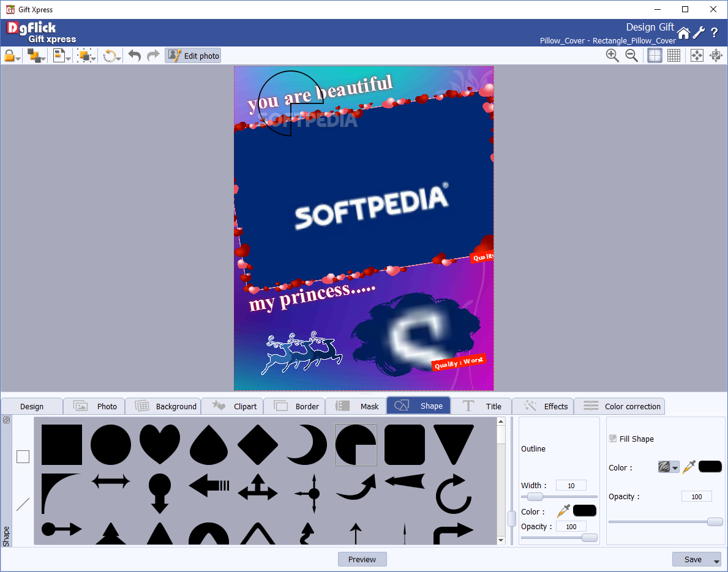Select the crescent moon shape
The width and height of the screenshot is (728, 572).
tap(306, 444)
